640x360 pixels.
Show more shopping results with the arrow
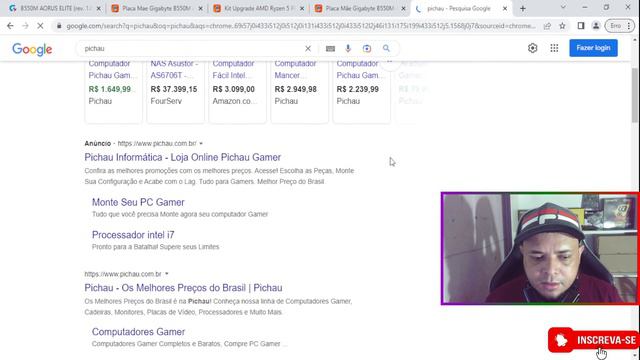click(389, 63)
